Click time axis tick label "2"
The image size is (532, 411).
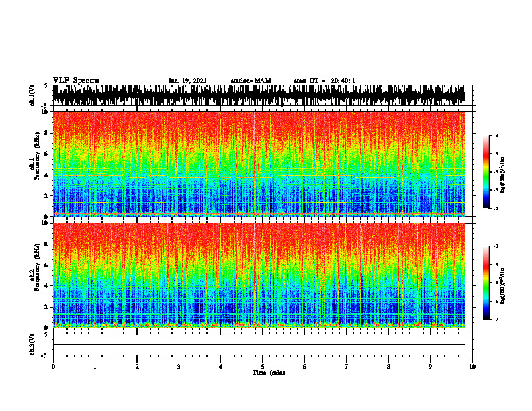[137, 367]
